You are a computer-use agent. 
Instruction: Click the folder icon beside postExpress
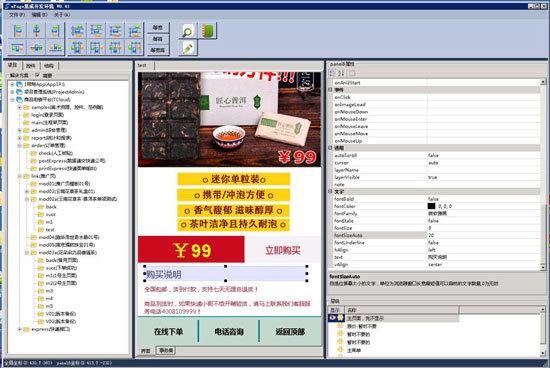click(34, 161)
